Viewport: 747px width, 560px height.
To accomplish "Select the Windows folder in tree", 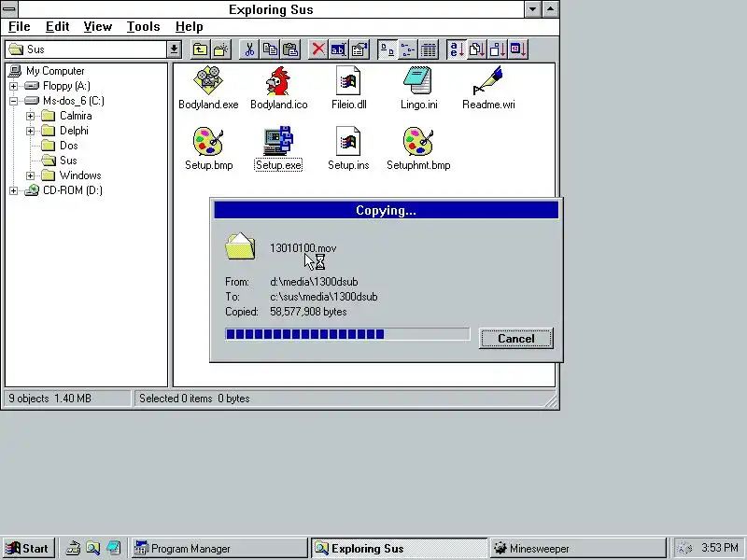I will [x=71, y=175].
